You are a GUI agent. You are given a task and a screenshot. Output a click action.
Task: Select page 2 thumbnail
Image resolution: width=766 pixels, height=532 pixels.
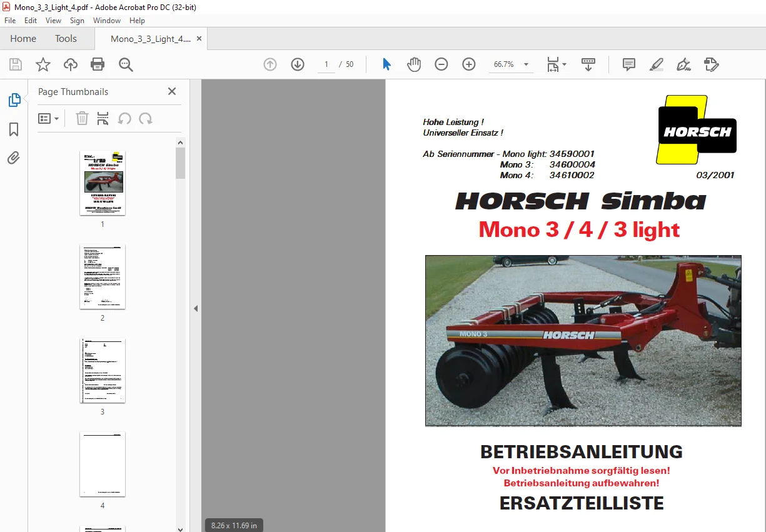click(x=103, y=277)
